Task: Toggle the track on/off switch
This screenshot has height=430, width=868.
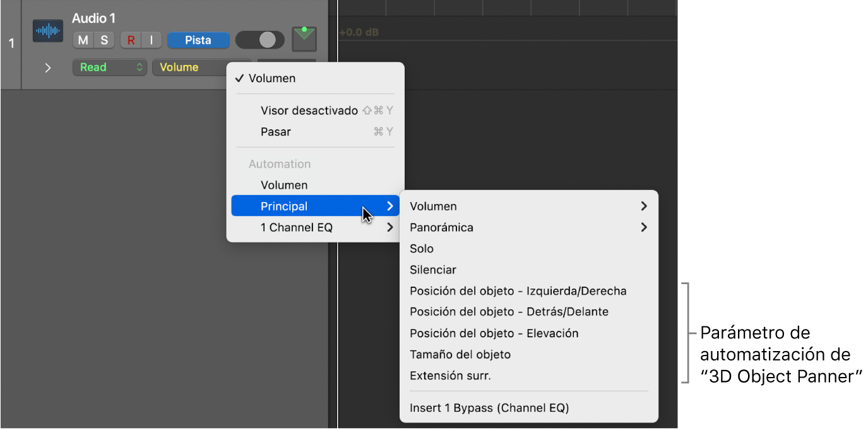Action: [259, 40]
